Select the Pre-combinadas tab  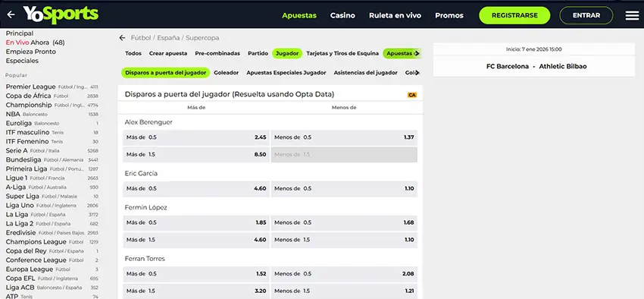217,53
